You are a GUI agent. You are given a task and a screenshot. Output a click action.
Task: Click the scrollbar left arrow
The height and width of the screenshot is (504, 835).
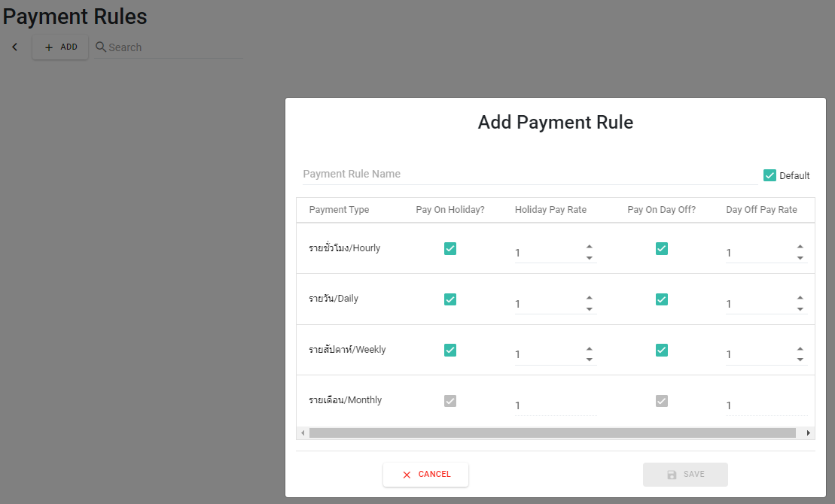point(303,433)
